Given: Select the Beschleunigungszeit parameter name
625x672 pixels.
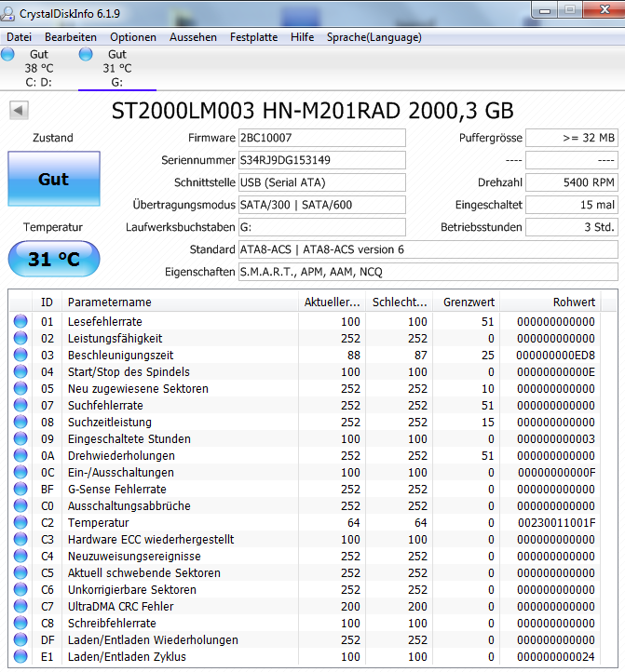Looking at the screenshot, I should click(120, 355).
